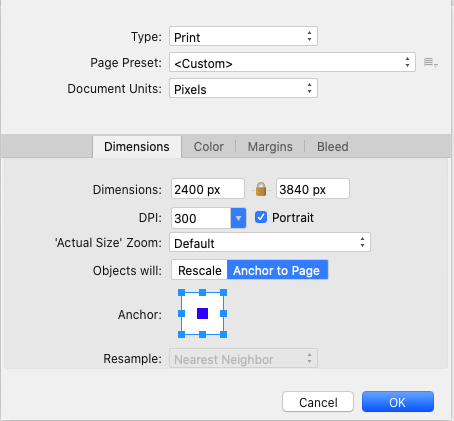Open the Margins tab

point(270,147)
